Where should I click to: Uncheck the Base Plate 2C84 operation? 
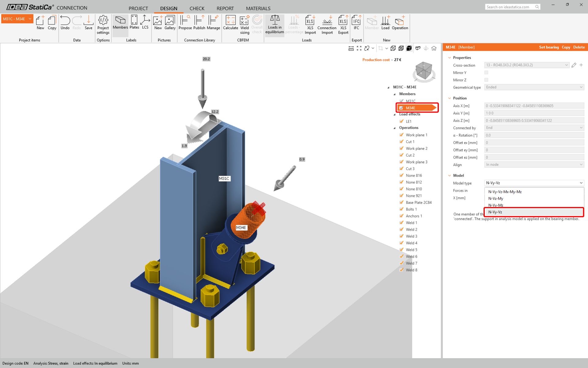coord(401,202)
